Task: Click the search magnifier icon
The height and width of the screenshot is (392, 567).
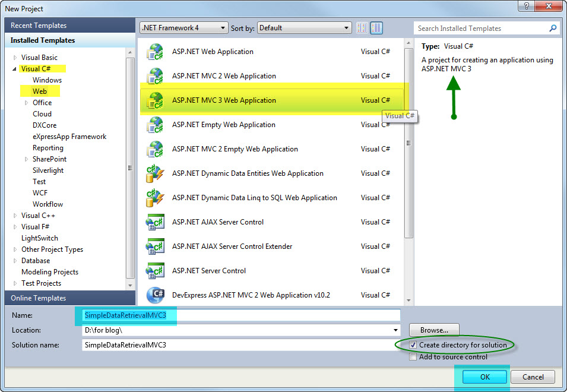Action: point(553,28)
